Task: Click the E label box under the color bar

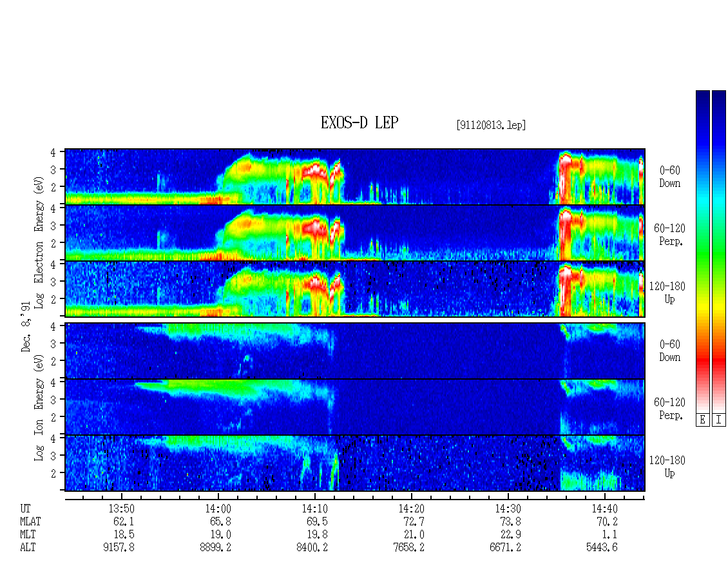Action: point(702,420)
